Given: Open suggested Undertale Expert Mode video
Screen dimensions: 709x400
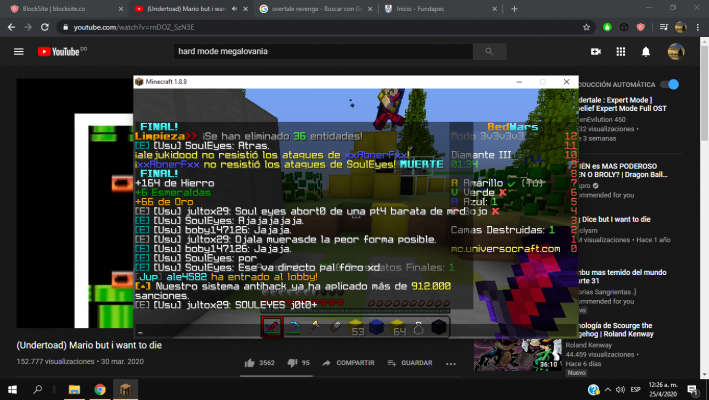Looking at the screenshot, I should pyautogui.click(x=622, y=104).
